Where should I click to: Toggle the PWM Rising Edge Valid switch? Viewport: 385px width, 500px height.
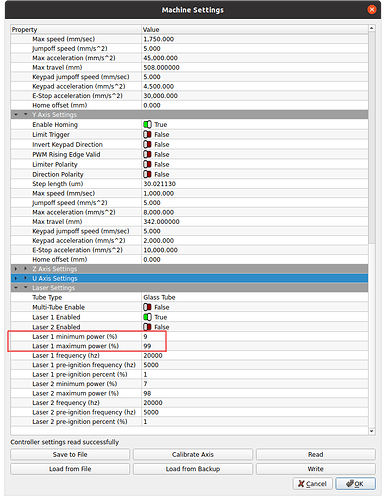147,154
